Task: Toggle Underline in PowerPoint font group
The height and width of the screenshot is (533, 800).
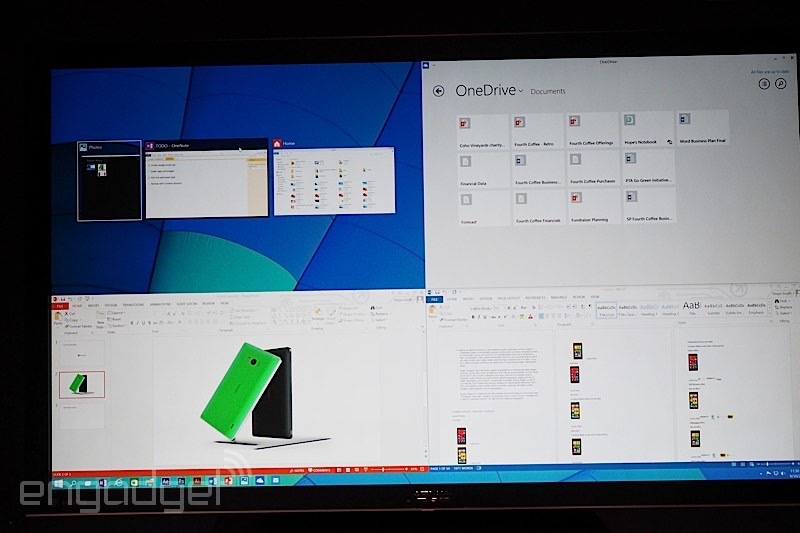Action: click(x=143, y=323)
